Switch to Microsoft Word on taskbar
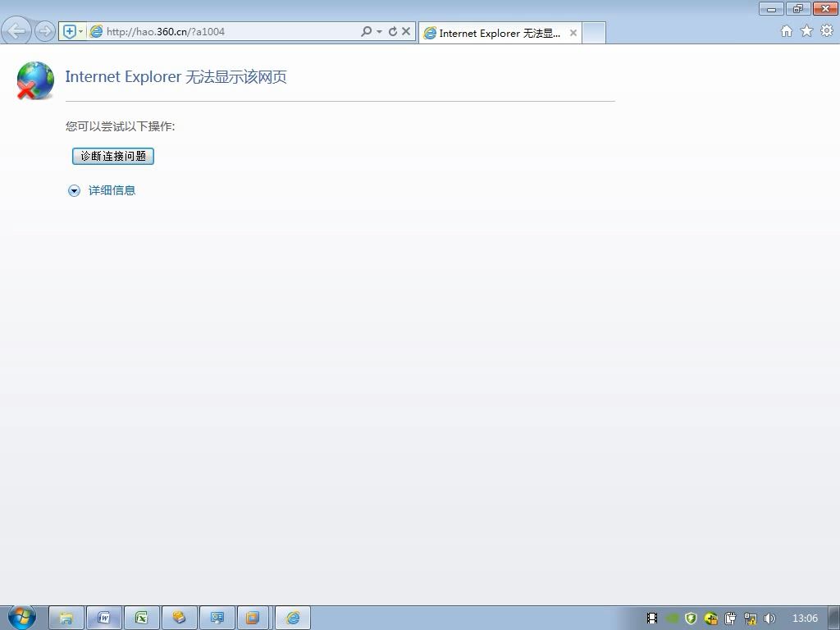Image resolution: width=840 pixels, height=630 pixels. click(104, 619)
